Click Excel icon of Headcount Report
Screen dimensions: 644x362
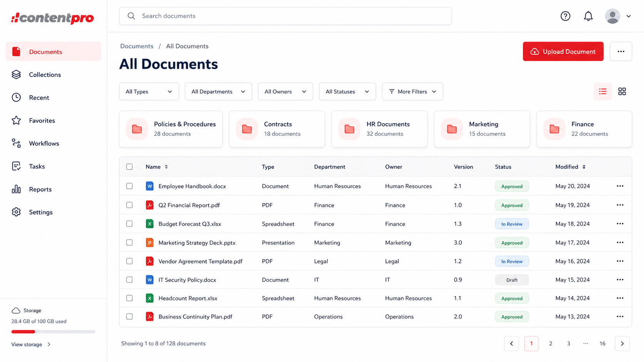point(149,298)
